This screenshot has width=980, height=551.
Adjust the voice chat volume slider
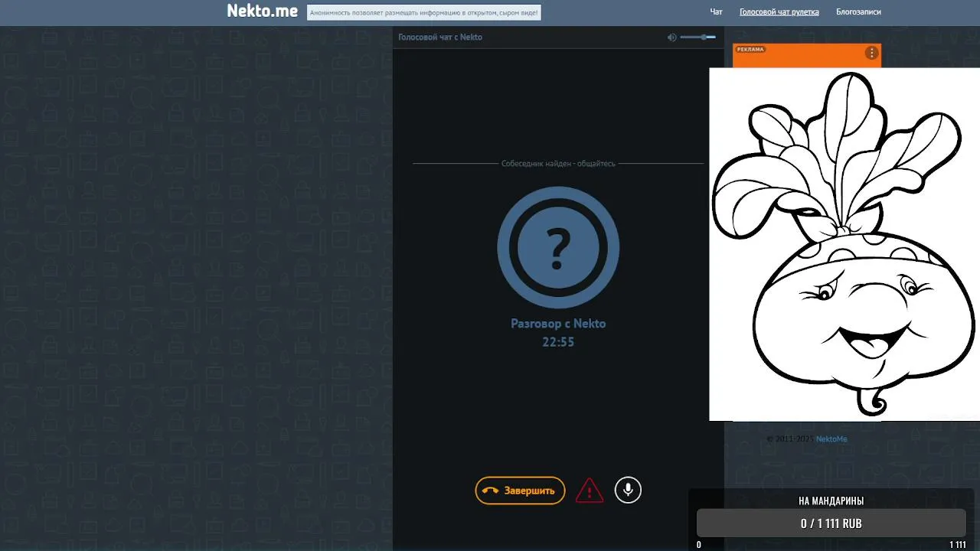[697, 37]
